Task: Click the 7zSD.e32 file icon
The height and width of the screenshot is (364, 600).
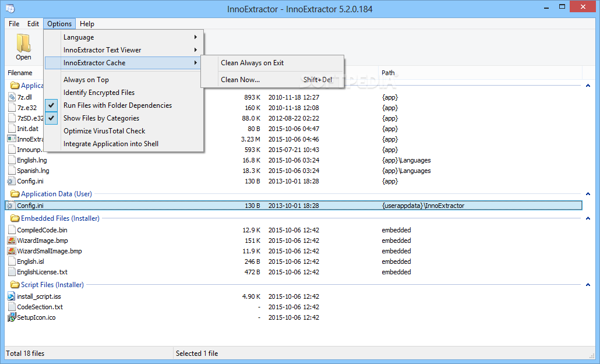Action: tap(12, 118)
